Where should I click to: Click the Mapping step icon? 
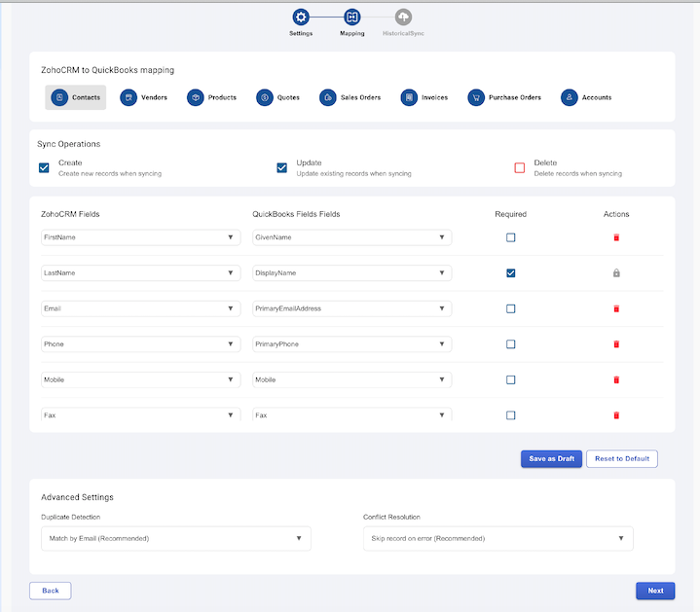click(351, 17)
